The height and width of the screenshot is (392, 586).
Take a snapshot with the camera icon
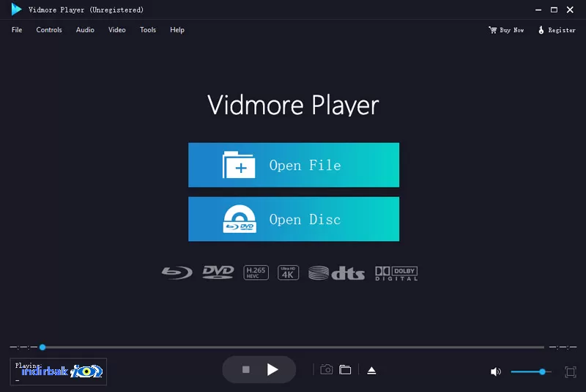(x=326, y=369)
